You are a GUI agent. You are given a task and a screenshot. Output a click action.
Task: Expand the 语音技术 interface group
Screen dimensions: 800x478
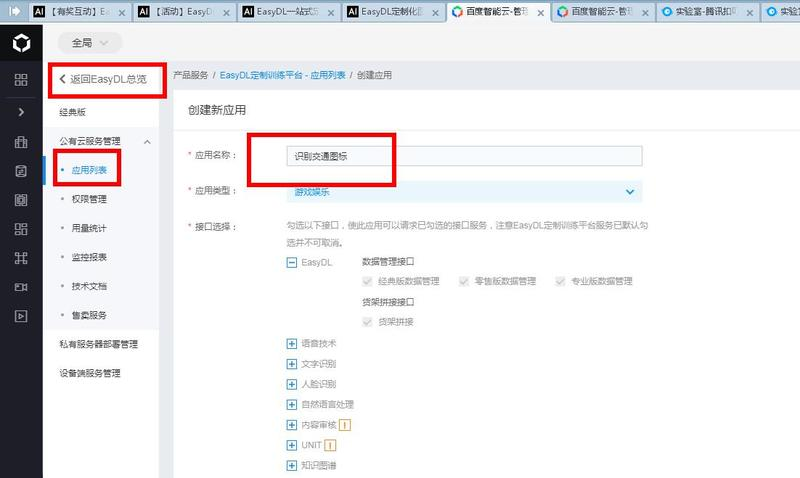point(291,344)
